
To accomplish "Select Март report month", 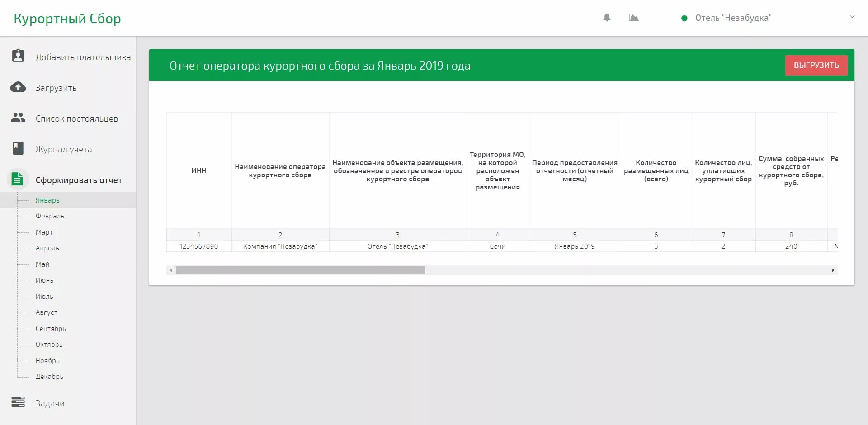I will [x=44, y=232].
